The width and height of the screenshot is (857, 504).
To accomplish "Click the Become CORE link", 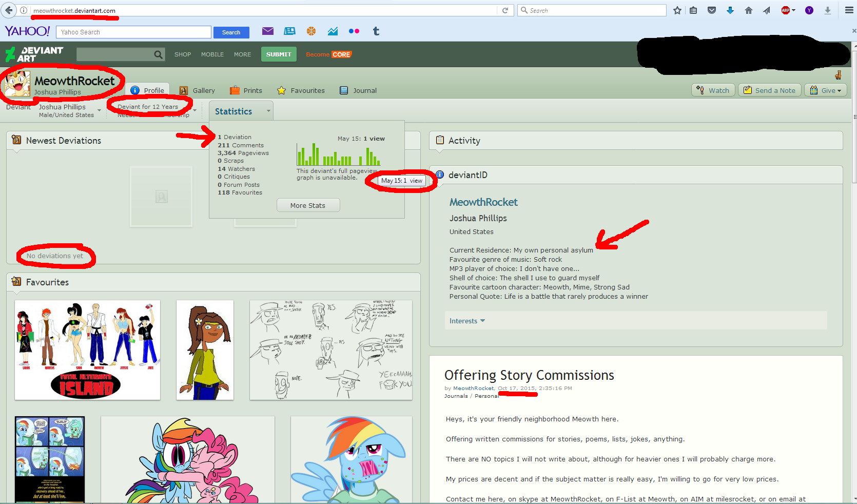I will pyautogui.click(x=328, y=54).
